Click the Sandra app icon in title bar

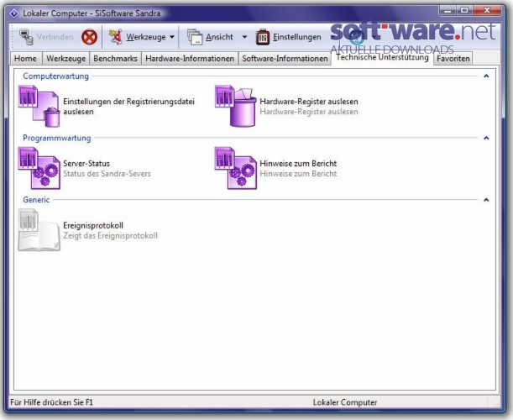[13, 13]
